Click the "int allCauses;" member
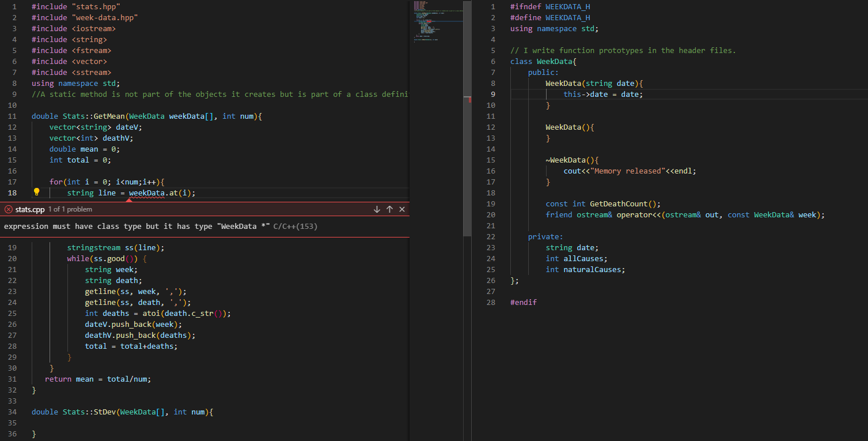 coord(577,259)
